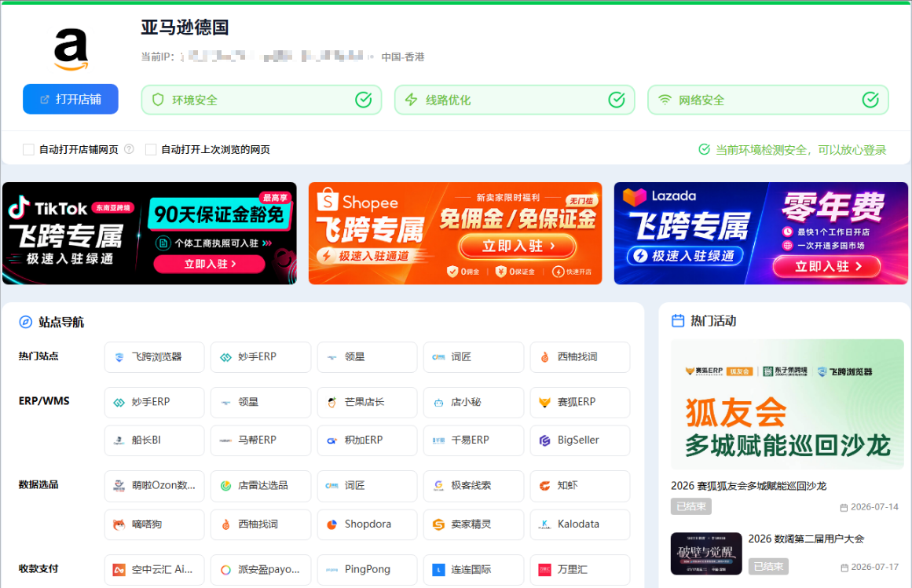Click 连连国际 icon
This screenshot has height=588, width=912.
pos(438,570)
